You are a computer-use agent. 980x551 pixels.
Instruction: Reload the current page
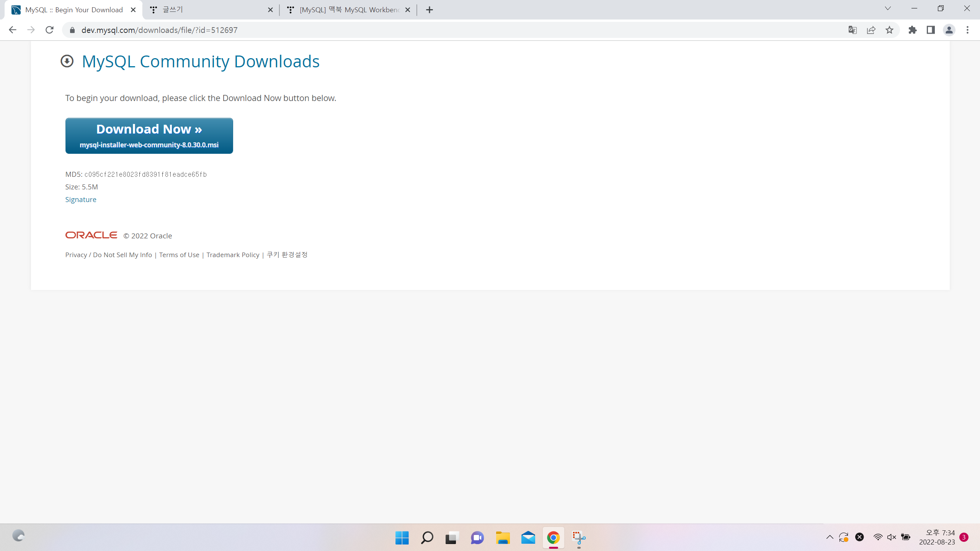49,30
